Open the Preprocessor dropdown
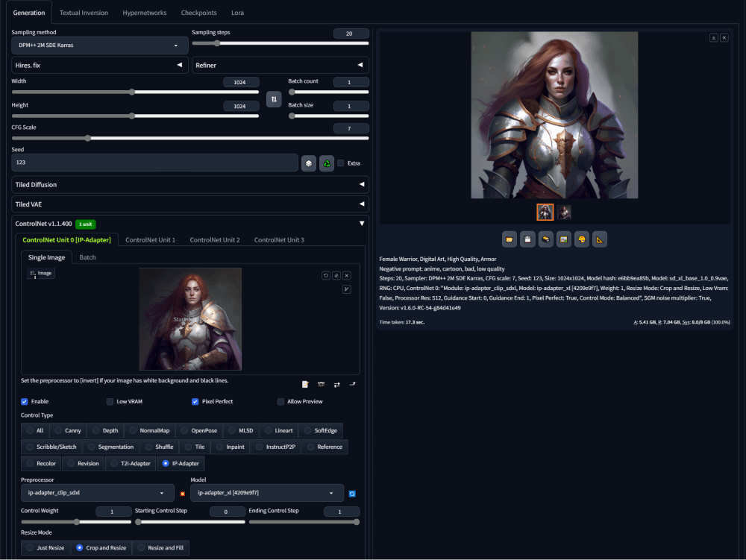 click(97, 493)
